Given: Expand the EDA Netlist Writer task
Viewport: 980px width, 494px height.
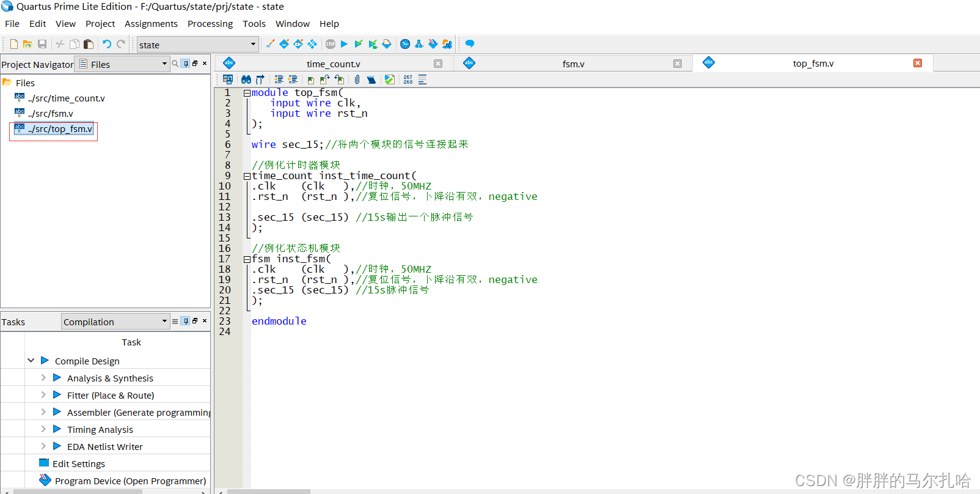Looking at the screenshot, I should coord(43,446).
